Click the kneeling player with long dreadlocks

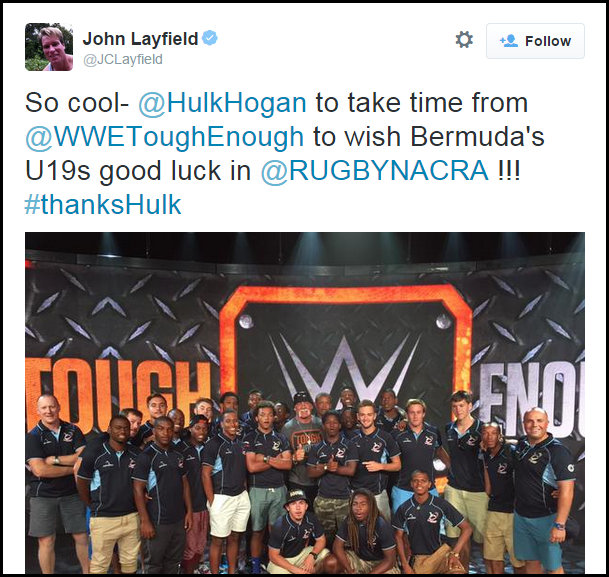pyautogui.click(x=363, y=532)
